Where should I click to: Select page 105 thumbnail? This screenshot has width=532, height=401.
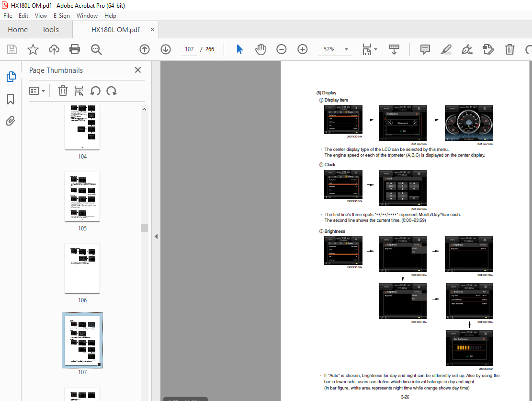82,196
